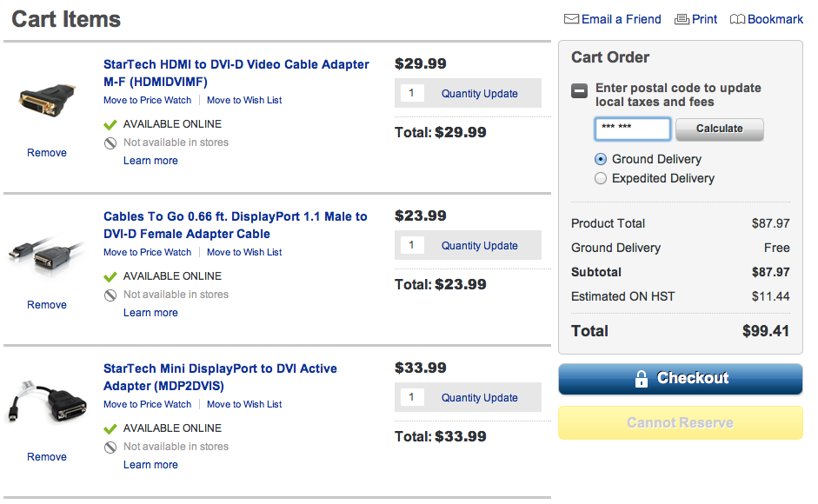Open Learn more under Mini DisplayPort adapter
Screen dimensions: 818x504
tap(150, 465)
